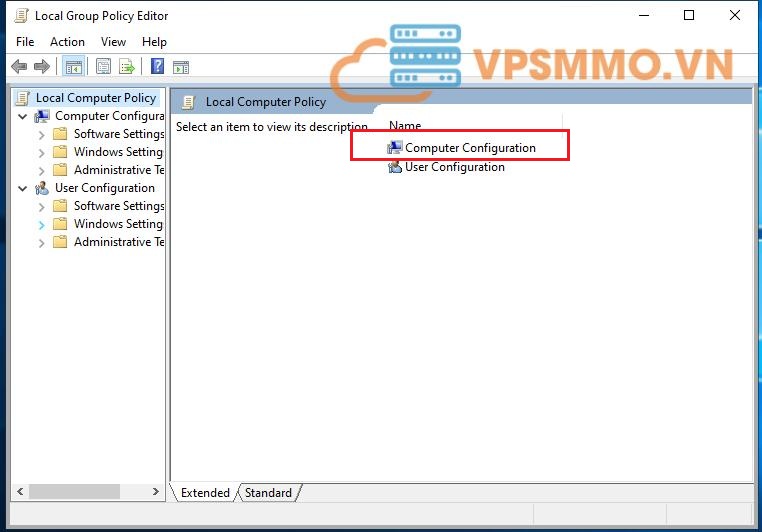Click the Properties toolbar icon
762x532 pixels.
(x=104, y=67)
